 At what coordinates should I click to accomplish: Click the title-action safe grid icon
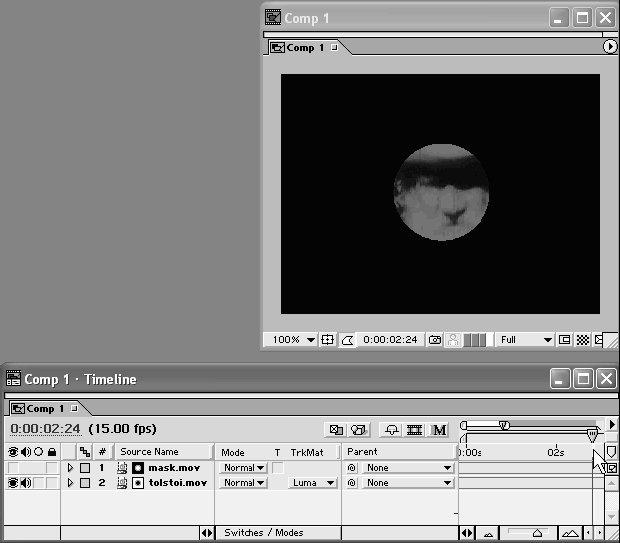(x=327, y=340)
